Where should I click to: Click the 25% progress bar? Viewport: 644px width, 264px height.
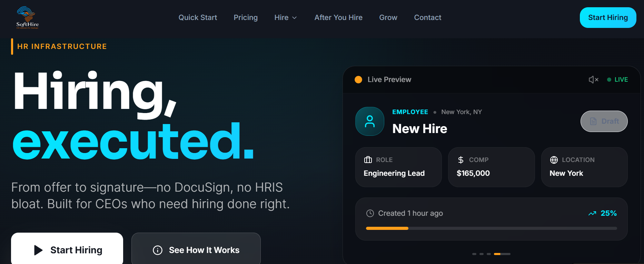[x=491, y=228]
